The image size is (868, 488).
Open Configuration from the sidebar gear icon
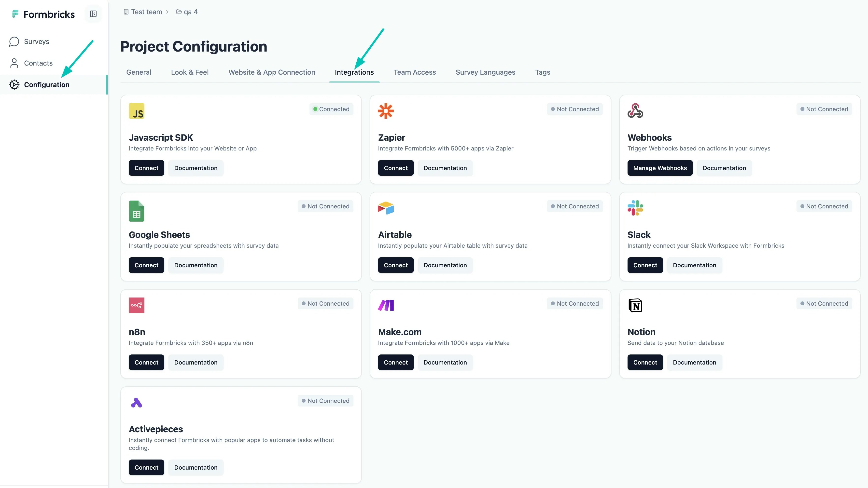pos(14,85)
